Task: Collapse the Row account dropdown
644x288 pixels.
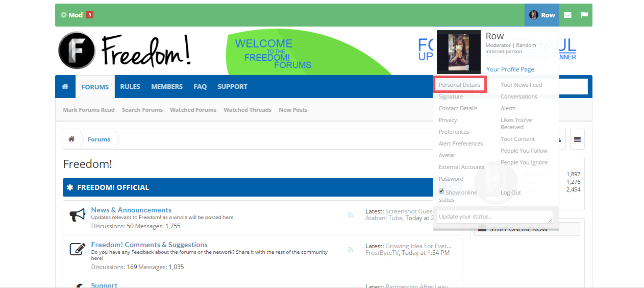Action: (541, 15)
